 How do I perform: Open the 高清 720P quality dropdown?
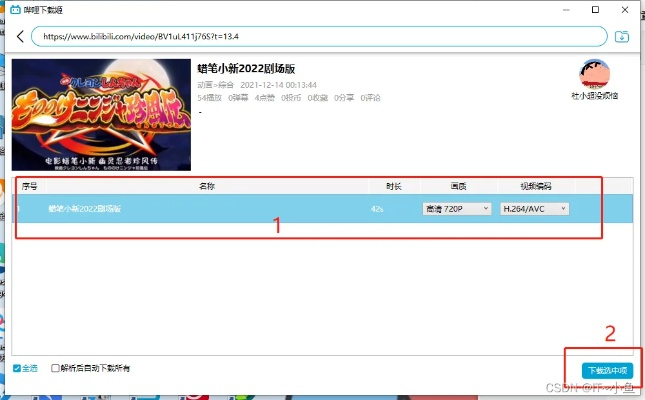click(457, 209)
